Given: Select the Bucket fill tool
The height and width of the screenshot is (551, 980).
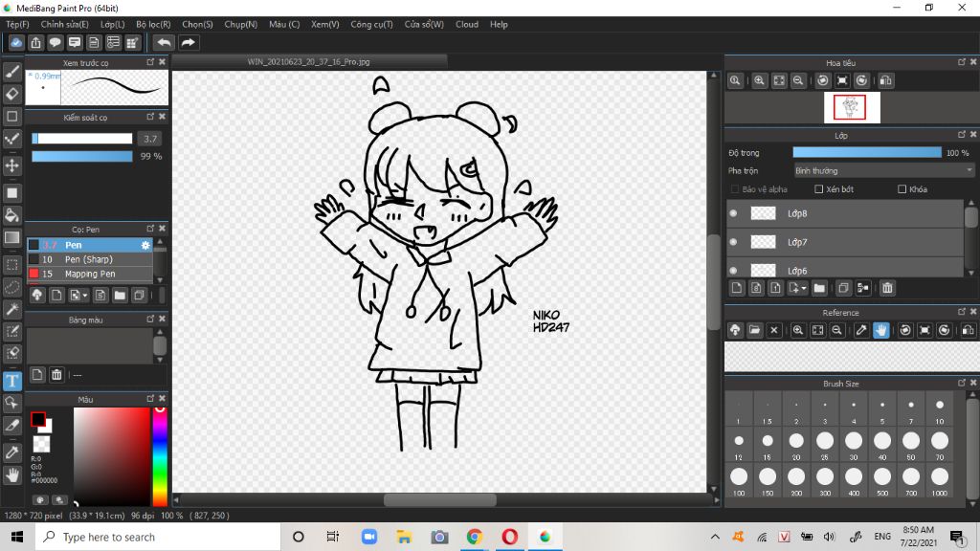Looking at the screenshot, I should click(11, 215).
